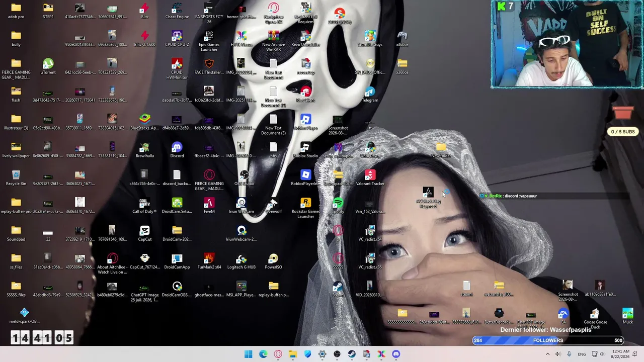The image size is (644, 362).
Task: Select the OBS Studio desktop shortcut
Action: 244,177
